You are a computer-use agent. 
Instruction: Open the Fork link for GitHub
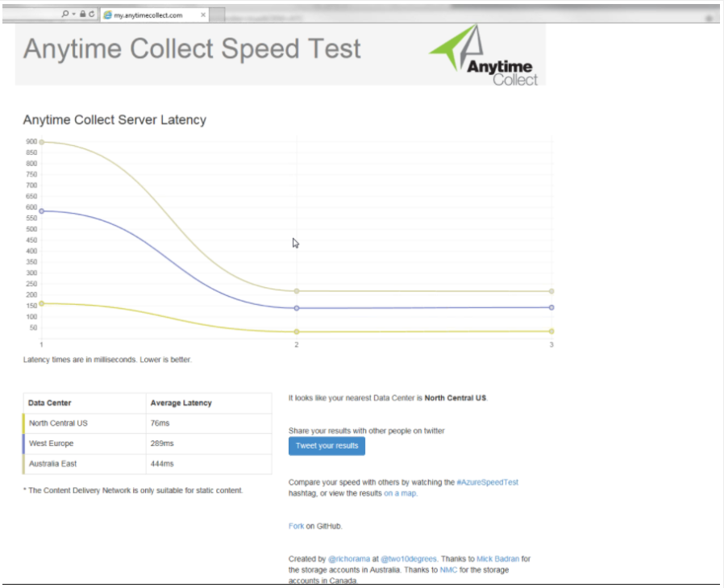point(296,526)
